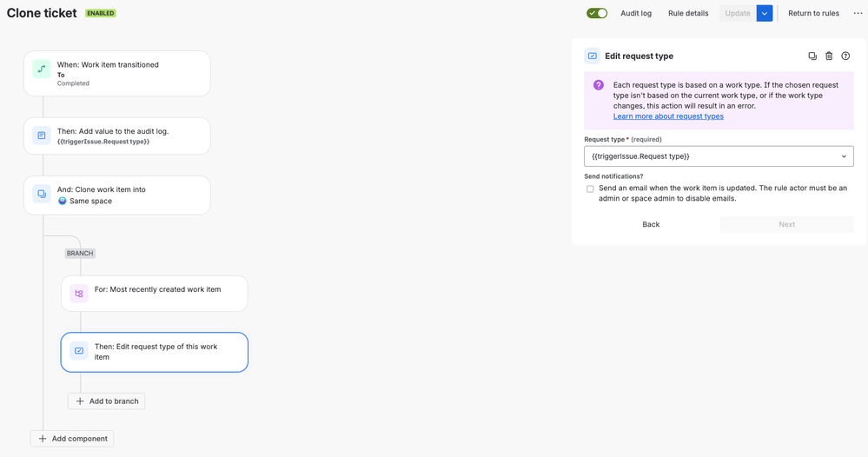
Task: Toggle the rule enabled switch
Action: point(597,13)
